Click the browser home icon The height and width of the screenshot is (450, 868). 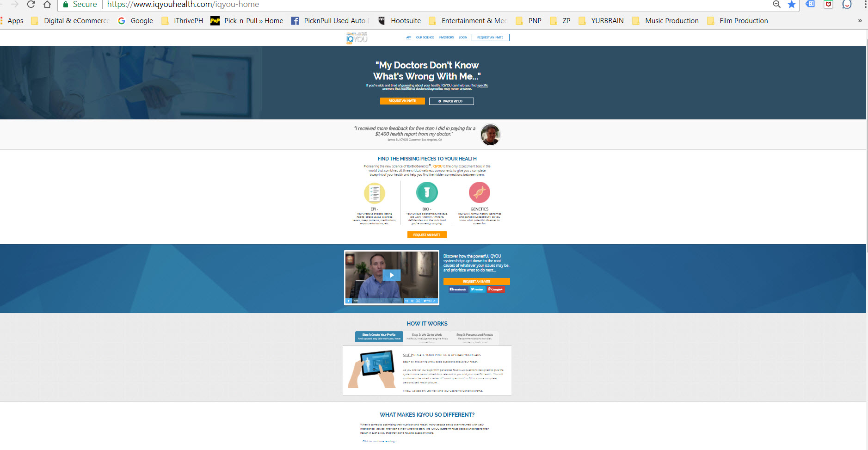pos(47,5)
